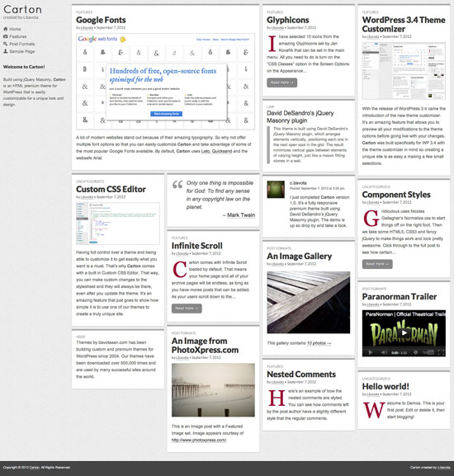Click the YouTube logo in video player

tap(428, 352)
